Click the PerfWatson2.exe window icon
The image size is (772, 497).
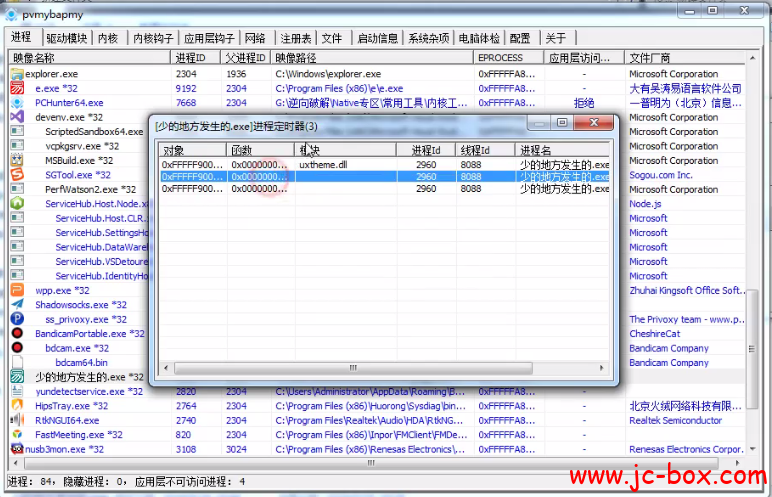coord(17,189)
